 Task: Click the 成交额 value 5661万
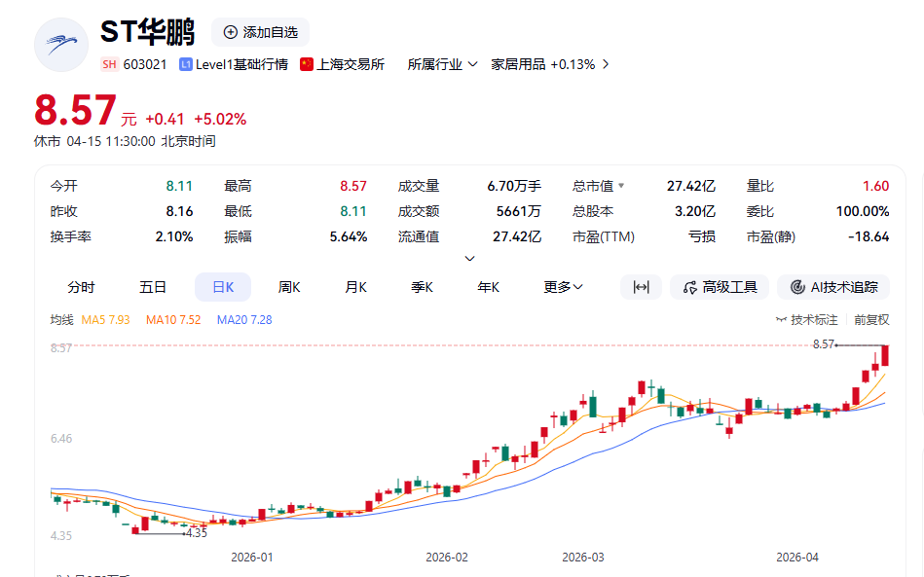[519, 211]
